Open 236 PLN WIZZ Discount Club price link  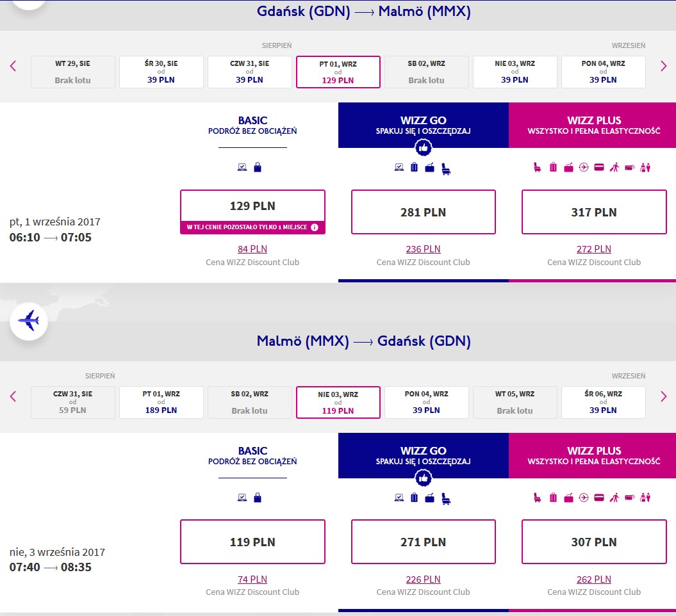pyautogui.click(x=423, y=249)
